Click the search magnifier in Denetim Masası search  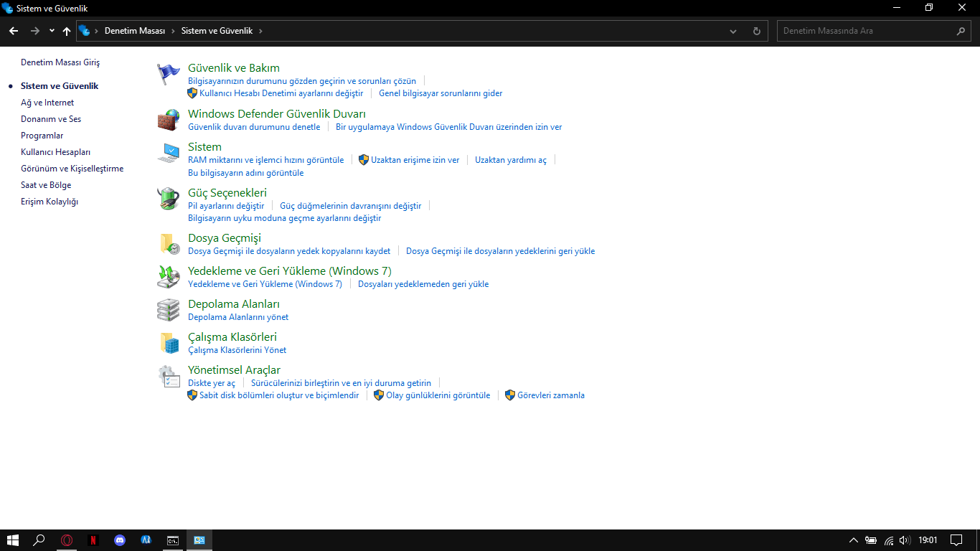(961, 31)
